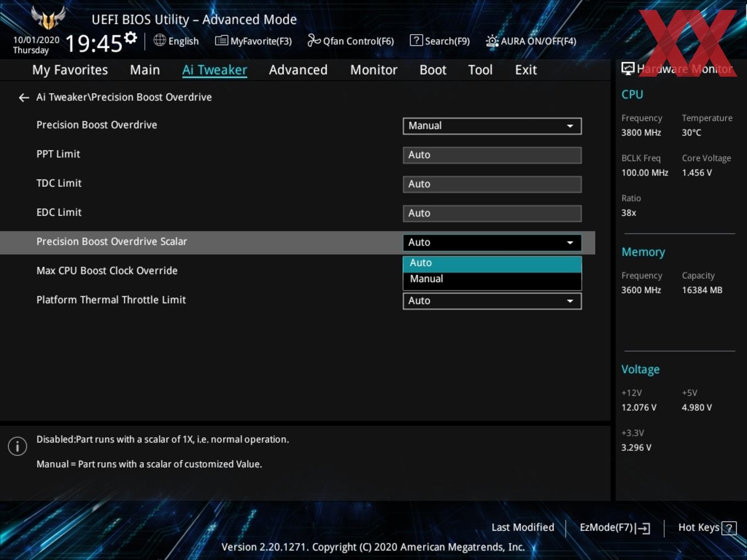This screenshot has width=747, height=560.
Task: Choose Auto in the open dropdown list
Action: click(x=492, y=264)
